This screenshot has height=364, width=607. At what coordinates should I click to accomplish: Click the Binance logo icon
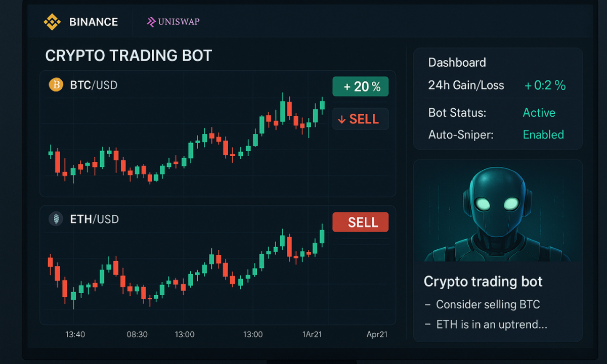pyautogui.click(x=52, y=22)
